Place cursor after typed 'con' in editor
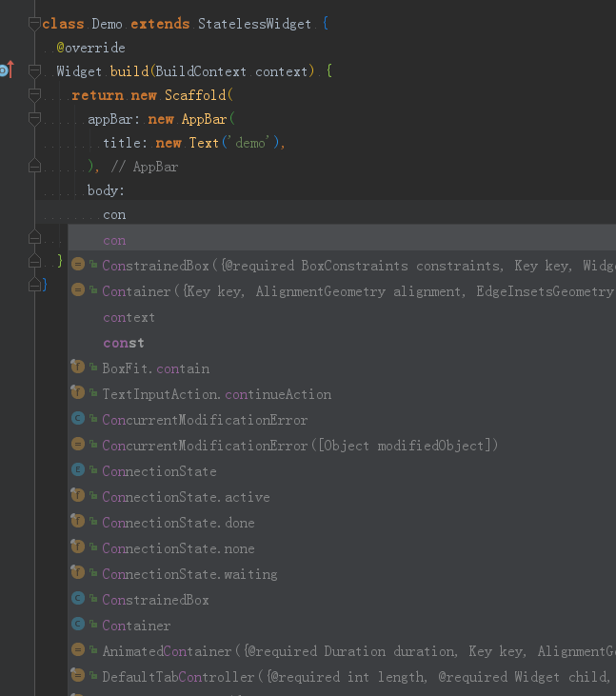Screen dimensions: 616x696 click(127, 215)
